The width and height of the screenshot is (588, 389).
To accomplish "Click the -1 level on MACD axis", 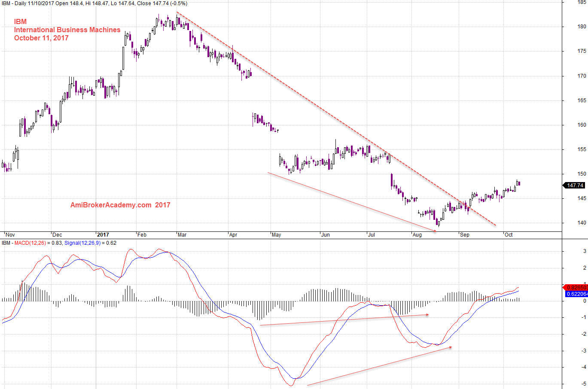I will [x=584, y=317].
